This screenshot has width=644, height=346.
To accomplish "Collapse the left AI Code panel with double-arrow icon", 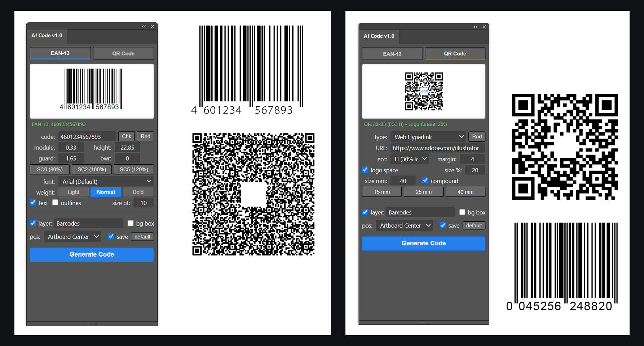I will pos(144,26).
